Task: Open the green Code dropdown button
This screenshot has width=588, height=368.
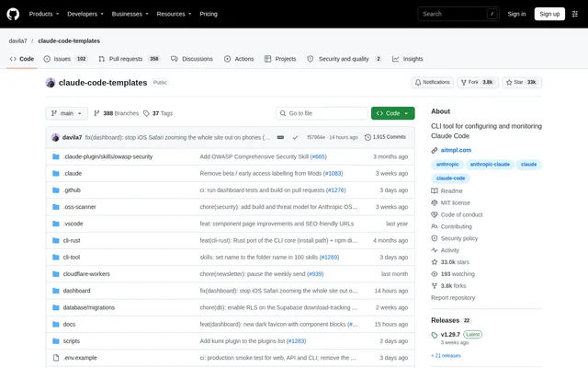Action: tap(392, 113)
